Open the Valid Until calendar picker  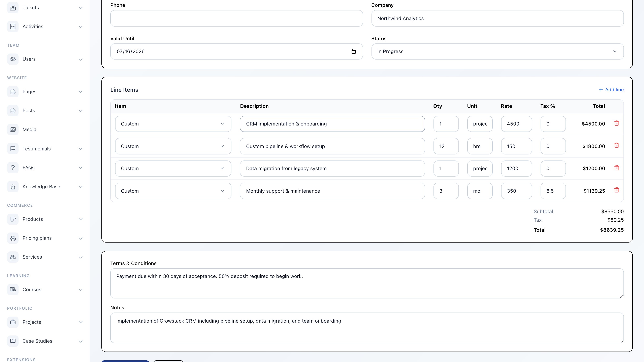point(354,51)
